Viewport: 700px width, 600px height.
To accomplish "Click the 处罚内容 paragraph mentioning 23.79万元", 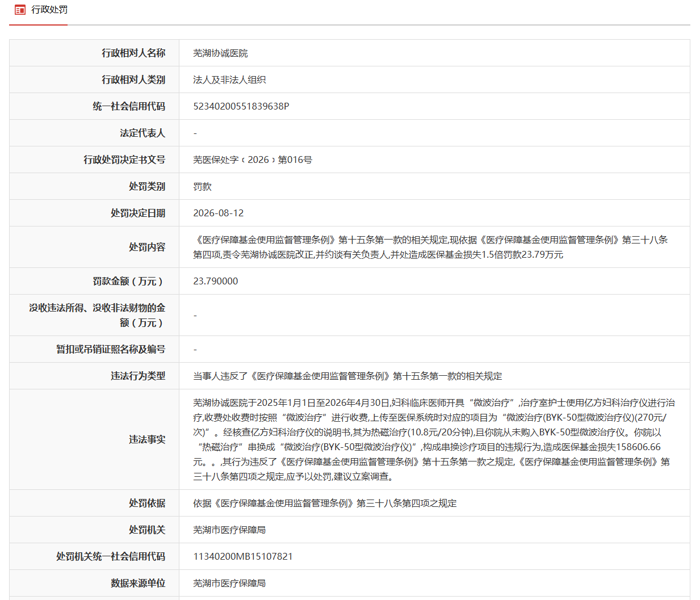I will (430, 247).
